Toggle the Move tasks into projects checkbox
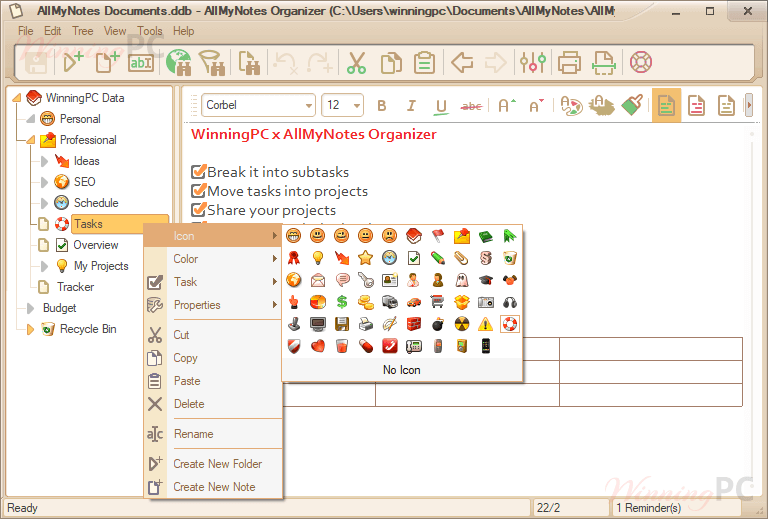The image size is (768, 519). click(198, 190)
